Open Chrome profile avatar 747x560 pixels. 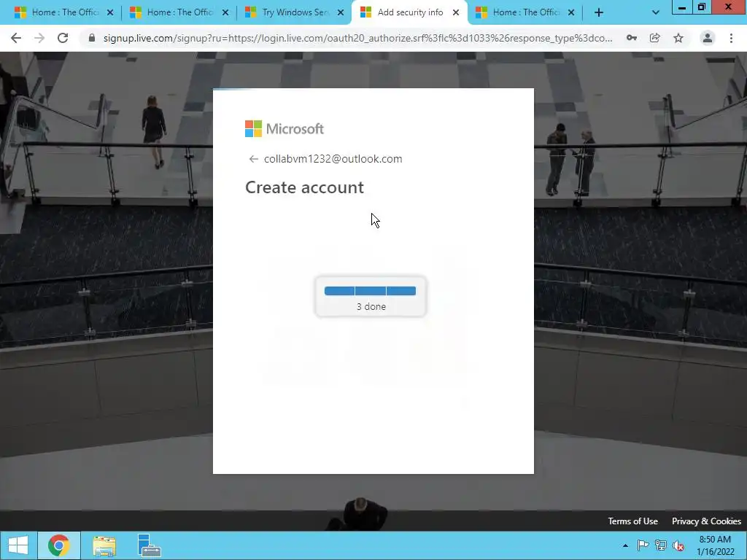[708, 38]
